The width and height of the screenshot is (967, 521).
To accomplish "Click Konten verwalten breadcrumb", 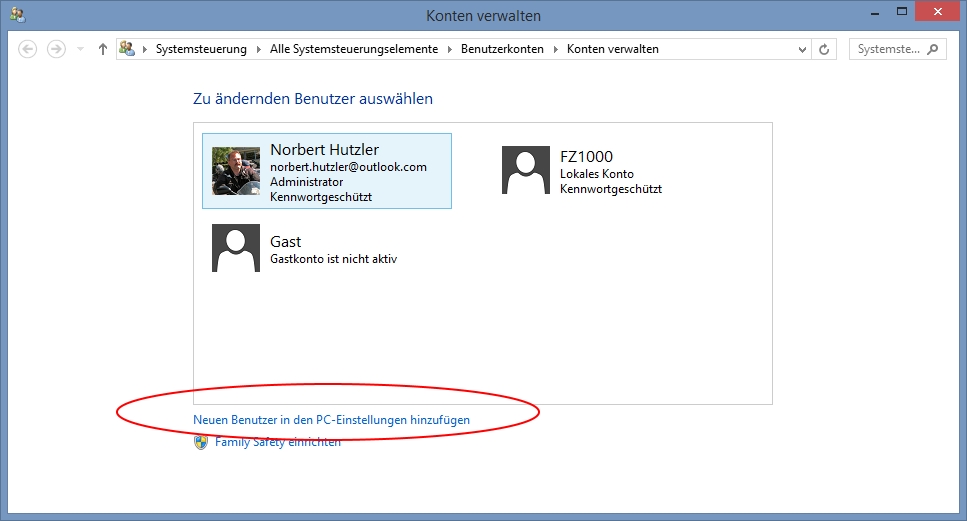I will pos(612,49).
